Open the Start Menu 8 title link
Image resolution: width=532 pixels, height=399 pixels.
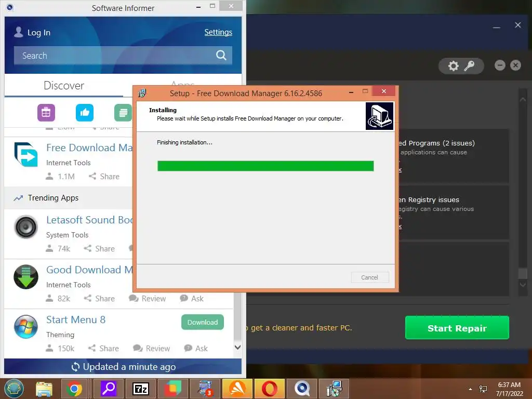coord(76,320)
